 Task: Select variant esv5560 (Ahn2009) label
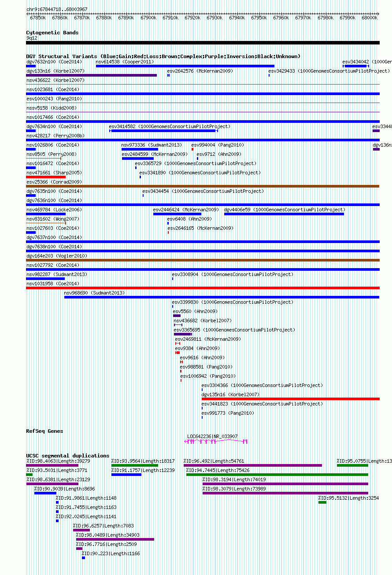pyautogui.click(x=195, y=311)
